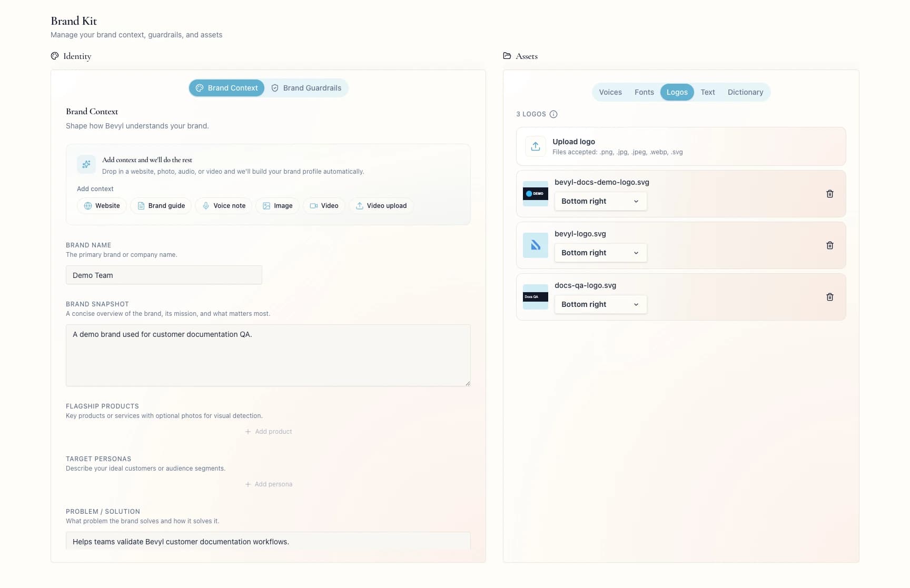Click the bevyl-logo.svg file name
This screenshot has height=588, width=910.
[x=580, y=234]
